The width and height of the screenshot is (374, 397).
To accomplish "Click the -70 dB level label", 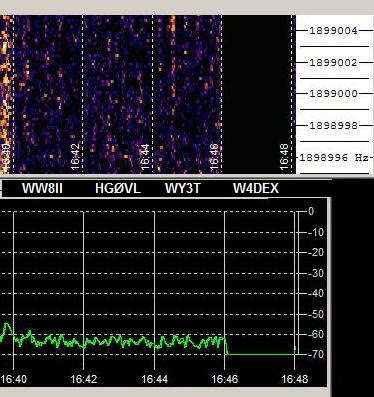I will pyautogui.click(x=316, y=354).
